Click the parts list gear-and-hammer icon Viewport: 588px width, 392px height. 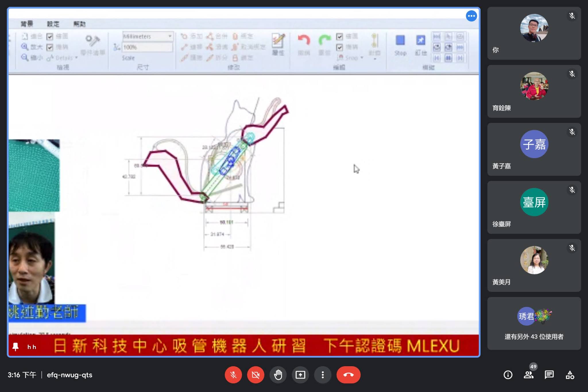click(x=92, y=41)
